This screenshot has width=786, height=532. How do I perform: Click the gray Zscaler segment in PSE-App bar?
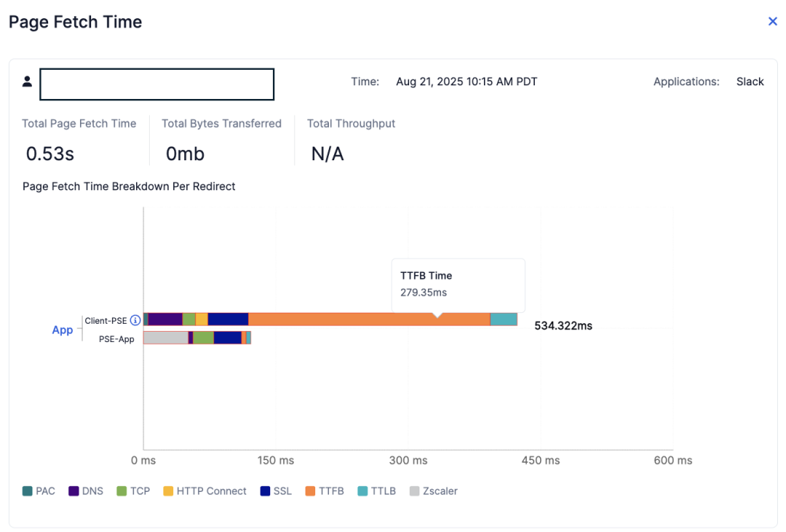point(165,338)
